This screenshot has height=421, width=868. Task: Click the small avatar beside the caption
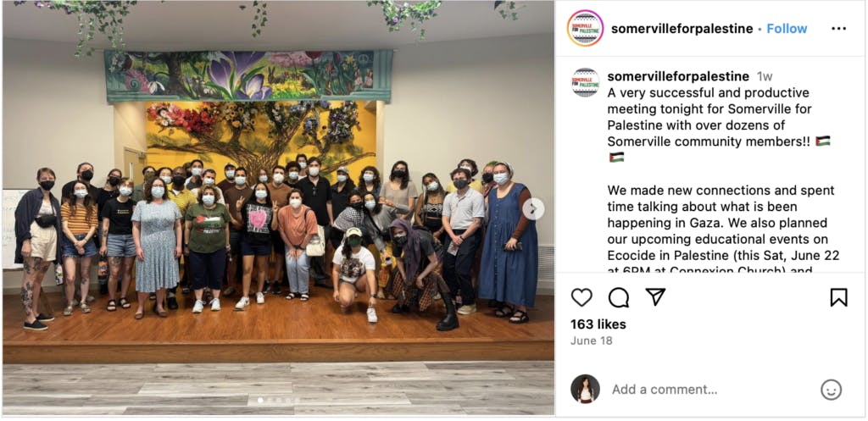pos(586,82)
